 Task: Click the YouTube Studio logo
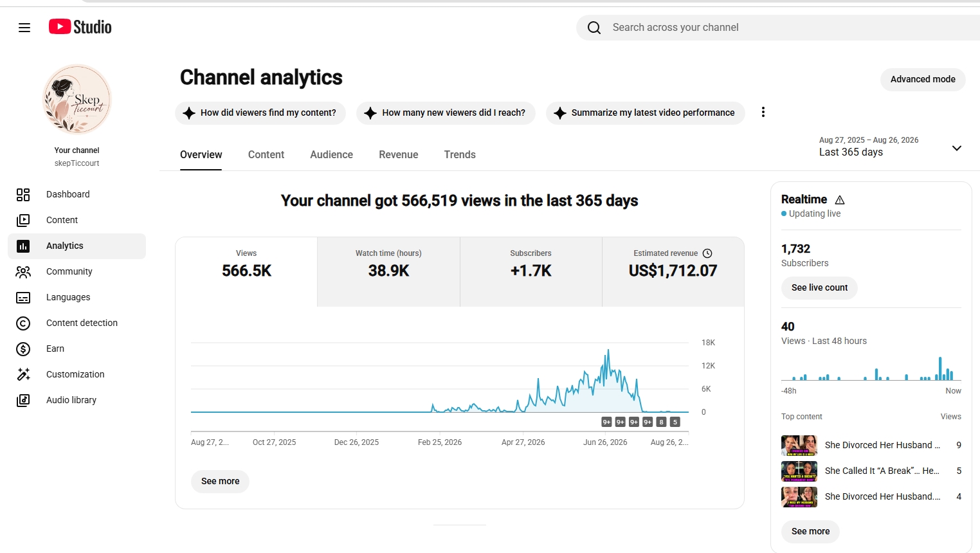pos(80,27)
